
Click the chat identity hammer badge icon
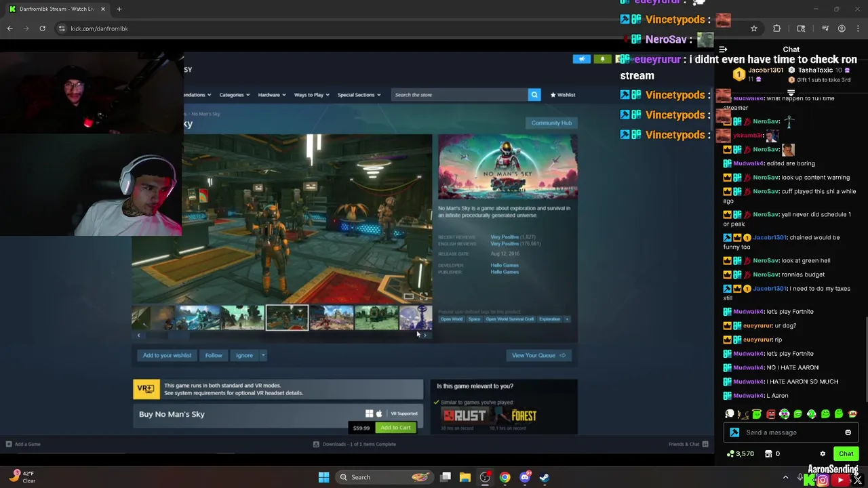click(x=735, y=432)
